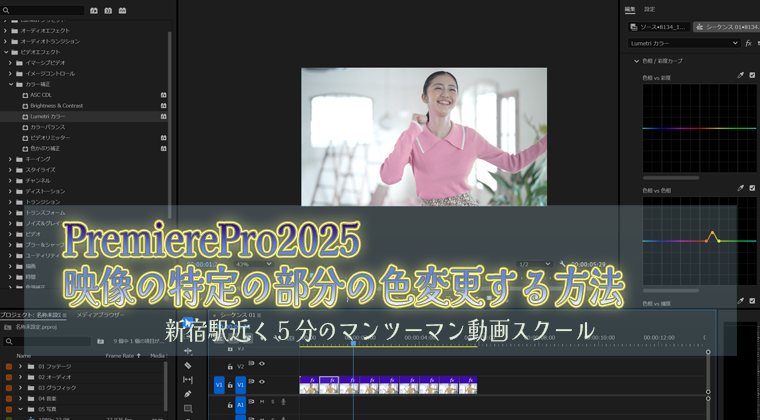The image size is (760, 420).
Task: Select the Razor tool
Action: (188, 365)
